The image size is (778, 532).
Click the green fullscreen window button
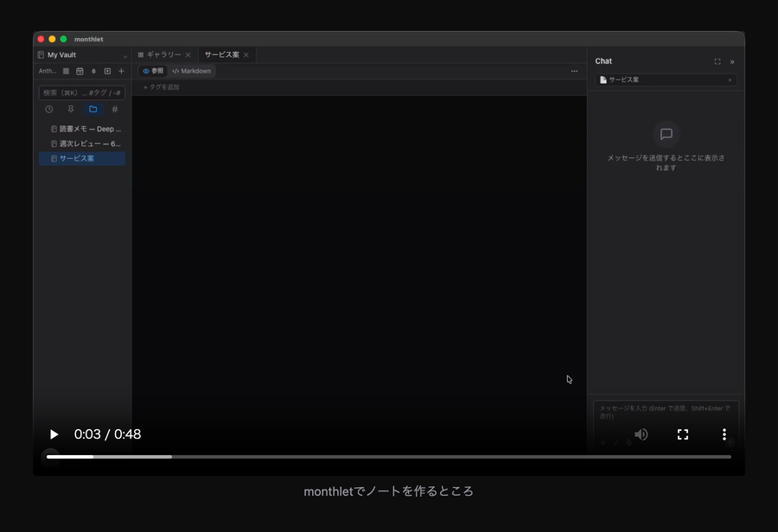tap(63, 39)
